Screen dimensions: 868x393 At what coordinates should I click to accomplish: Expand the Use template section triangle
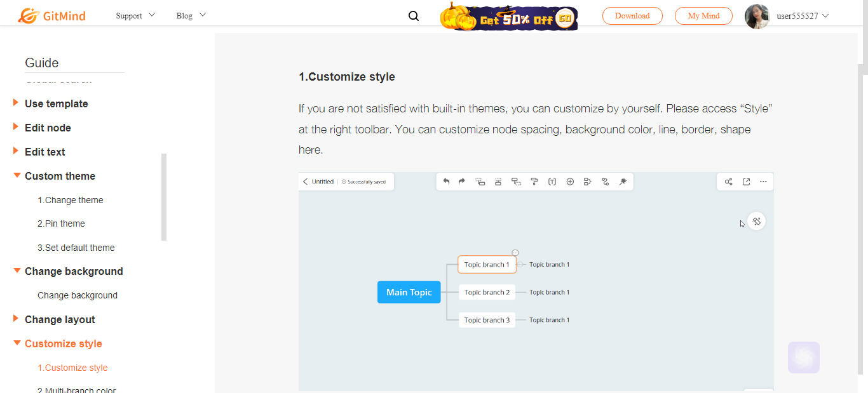coord(17,102)
